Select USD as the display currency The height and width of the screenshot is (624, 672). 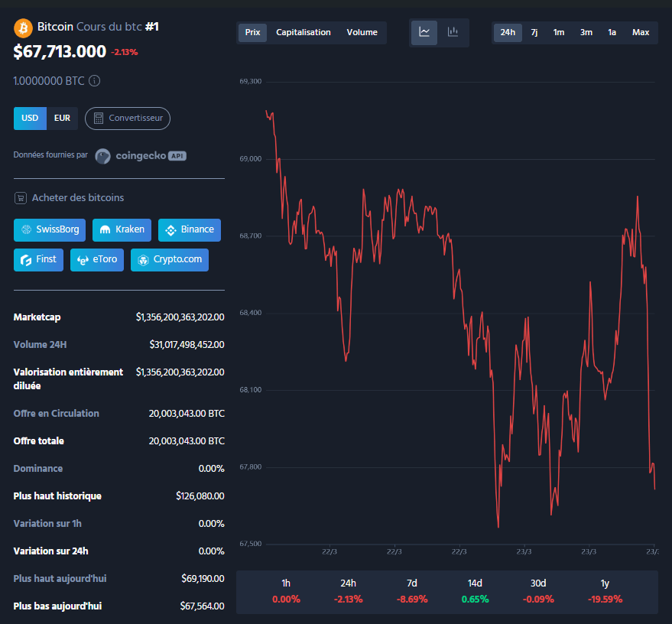coord(30,118)
